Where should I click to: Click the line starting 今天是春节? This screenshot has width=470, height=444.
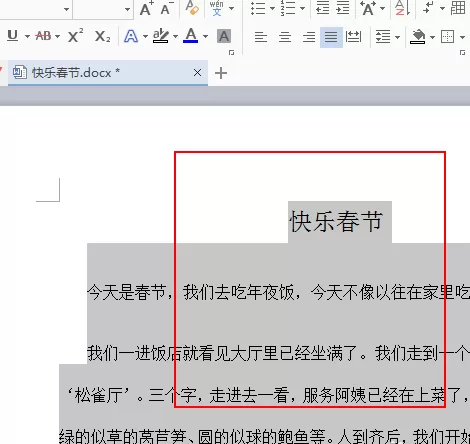tap(278, 292)
